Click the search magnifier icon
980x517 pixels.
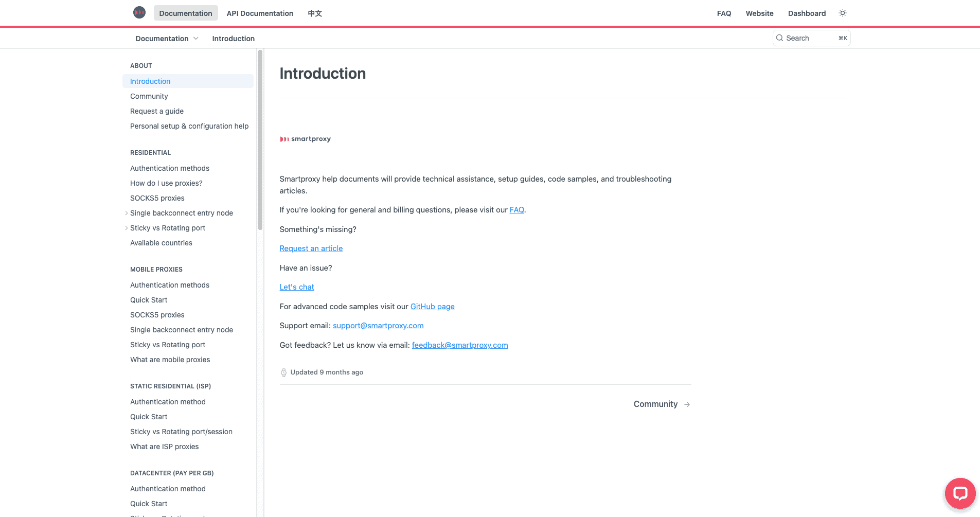click(x=780, y=38)
